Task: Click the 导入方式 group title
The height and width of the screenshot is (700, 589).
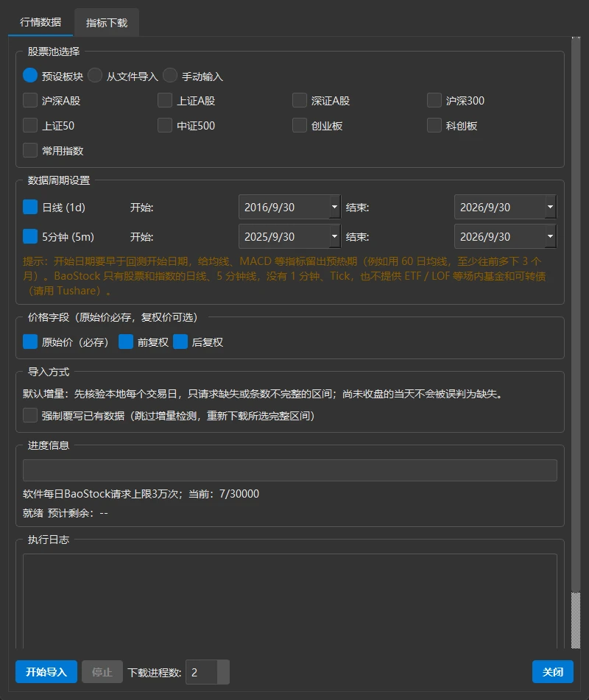Action: point(49,372)
